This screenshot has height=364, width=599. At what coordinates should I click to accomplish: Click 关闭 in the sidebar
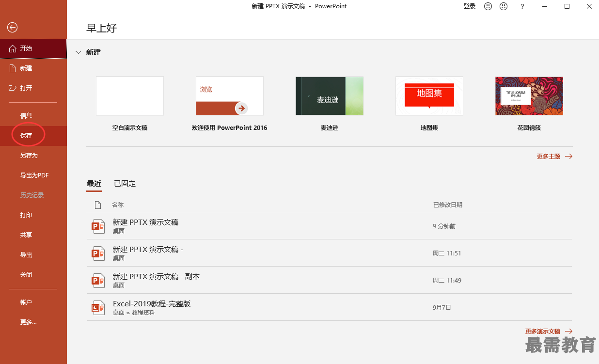(33, 275)
